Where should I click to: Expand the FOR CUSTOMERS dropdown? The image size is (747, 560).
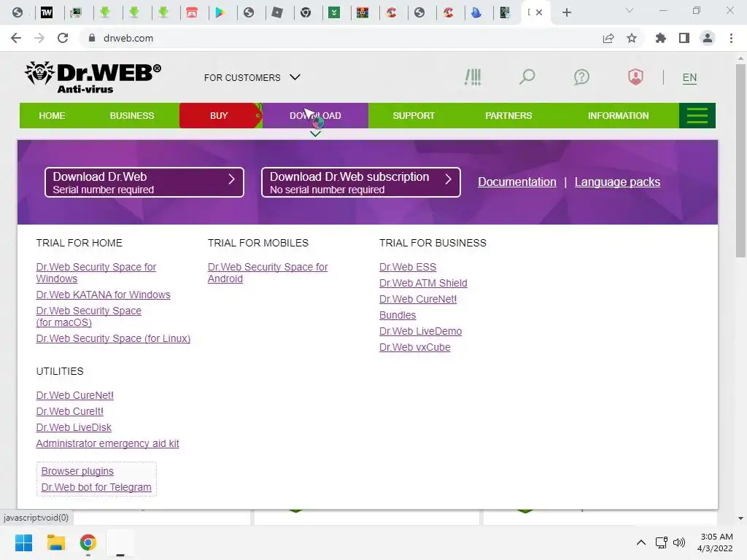tap(252, 77)
